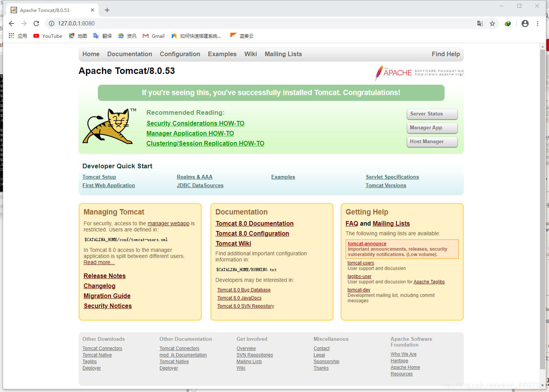
Task: Click the Apache Software Foundation logo
Action: [x=419, y=72]
